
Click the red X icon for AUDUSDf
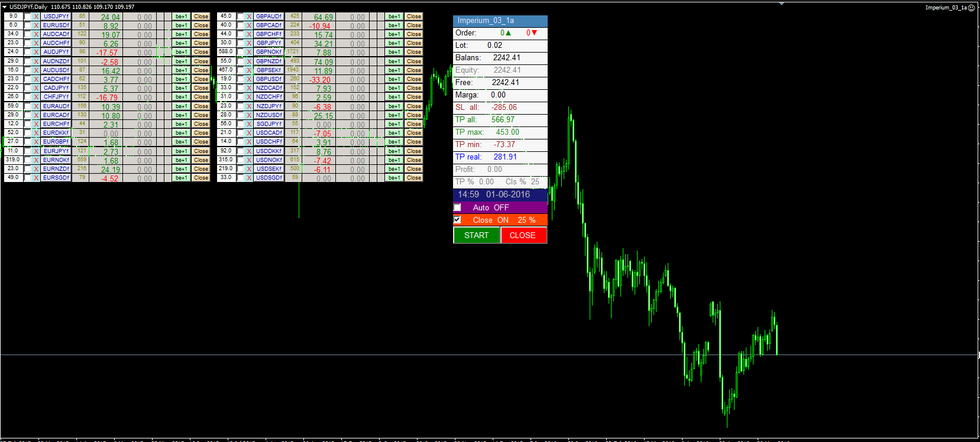(36, 70)
